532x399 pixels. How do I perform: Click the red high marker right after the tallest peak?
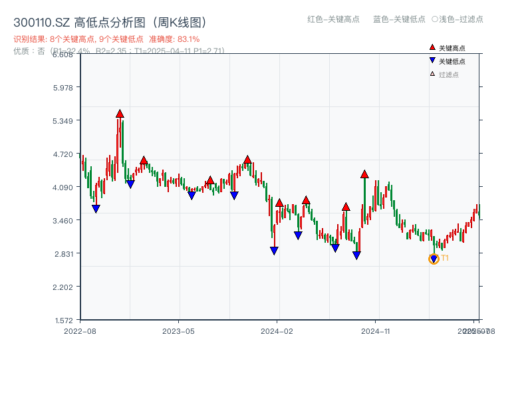click(144, 160)
